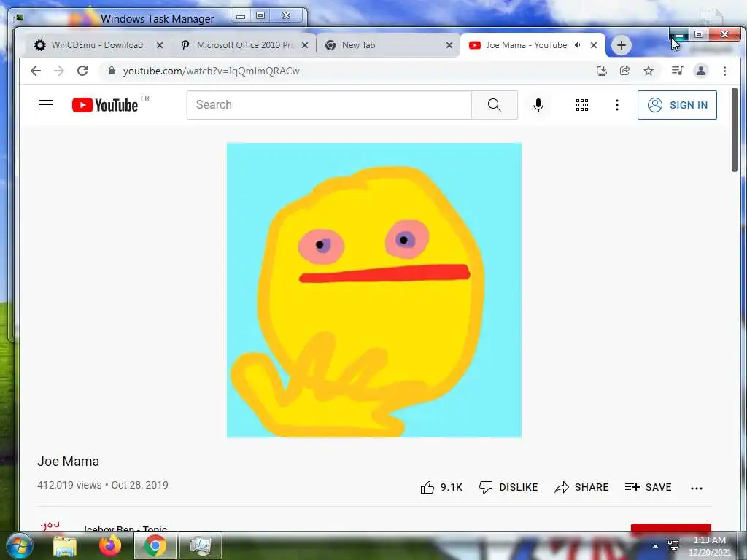Open a new tab with plus button
This screenshot has width=747, height=560.
[622, 45]
